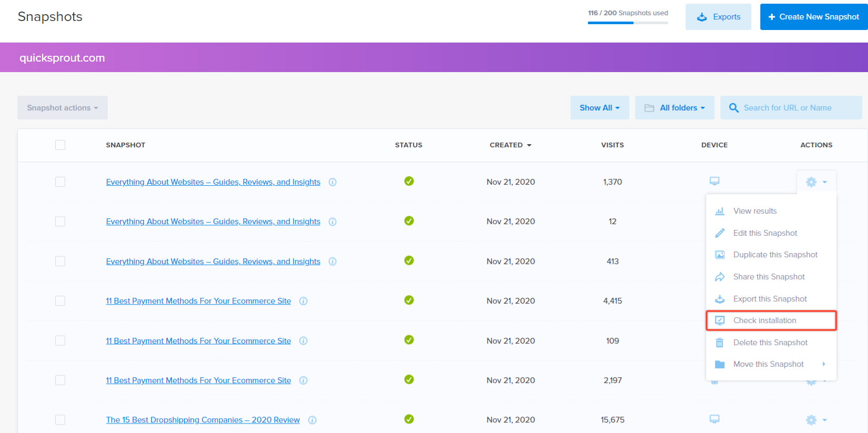Click the info icon beside the 4,415-visit Payment Methods snapshot

[303, 301]
